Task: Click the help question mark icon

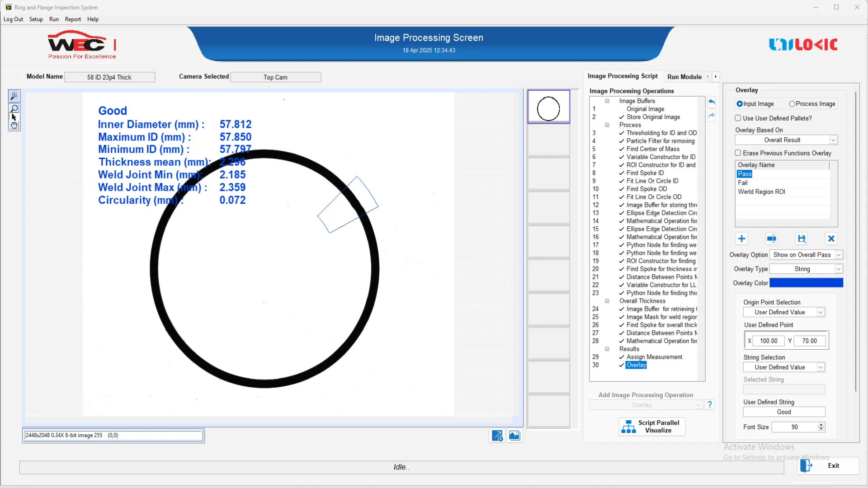Action: click(710, 404)
